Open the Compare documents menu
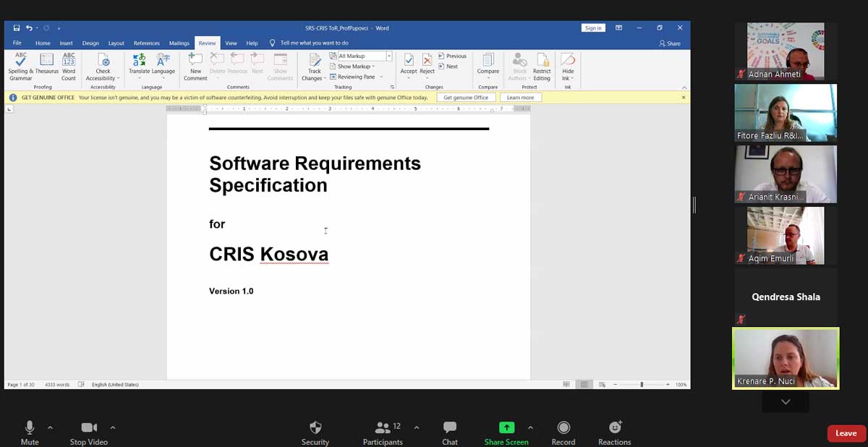This screenshot has width=868, height=447. pos(488,65)
